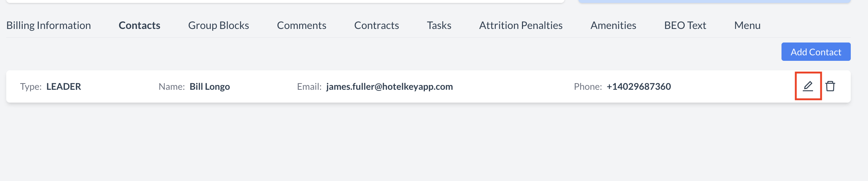
Task: Click the LEADER contact type value
Action: point(63,86)
